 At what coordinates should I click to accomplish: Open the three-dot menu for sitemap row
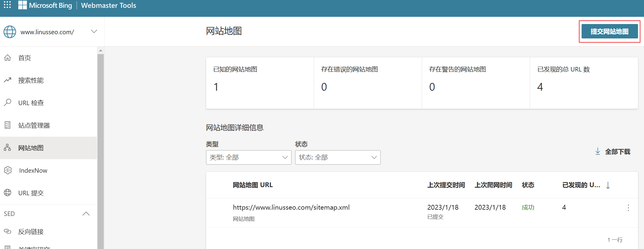(628, 208)
